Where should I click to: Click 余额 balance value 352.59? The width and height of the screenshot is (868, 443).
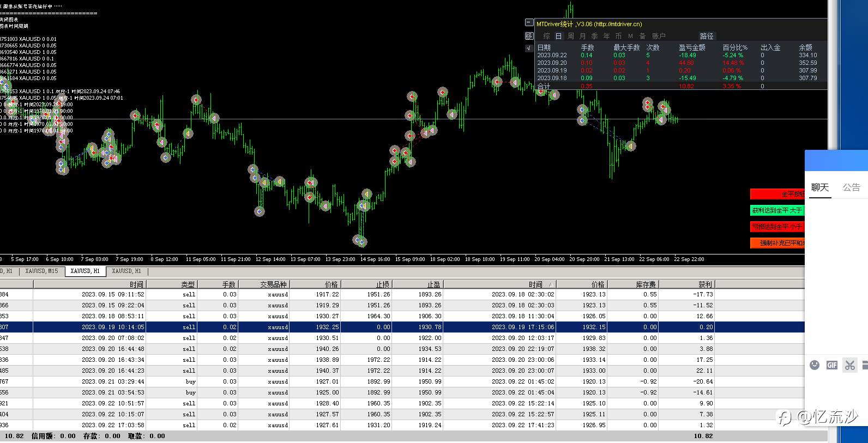pyautogui.click(x=808, y=63)
